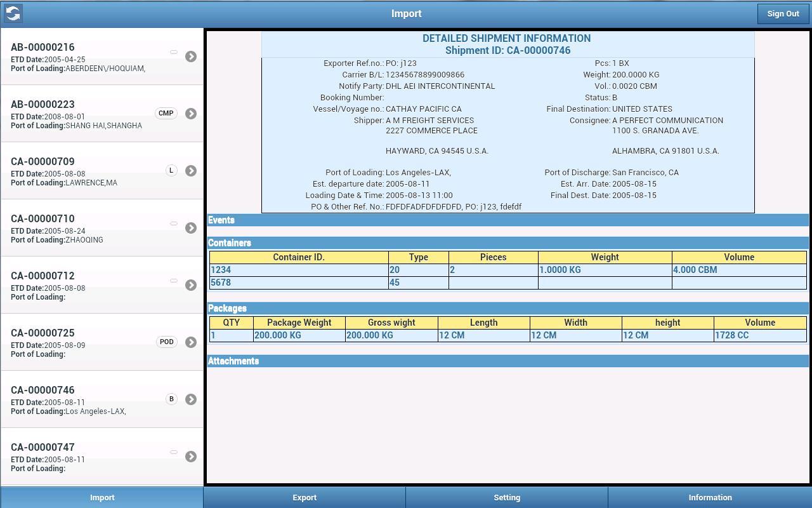This screenshot has height=508, width=812.
Task: Open arrow for shipment CA-00000710
Action: [191, 228]
